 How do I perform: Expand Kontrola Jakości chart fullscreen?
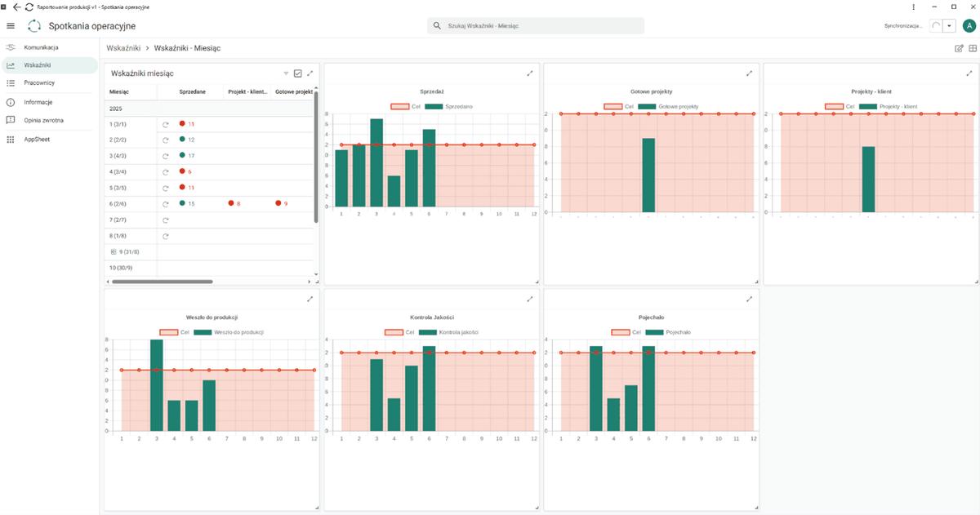tap(530, 299)
